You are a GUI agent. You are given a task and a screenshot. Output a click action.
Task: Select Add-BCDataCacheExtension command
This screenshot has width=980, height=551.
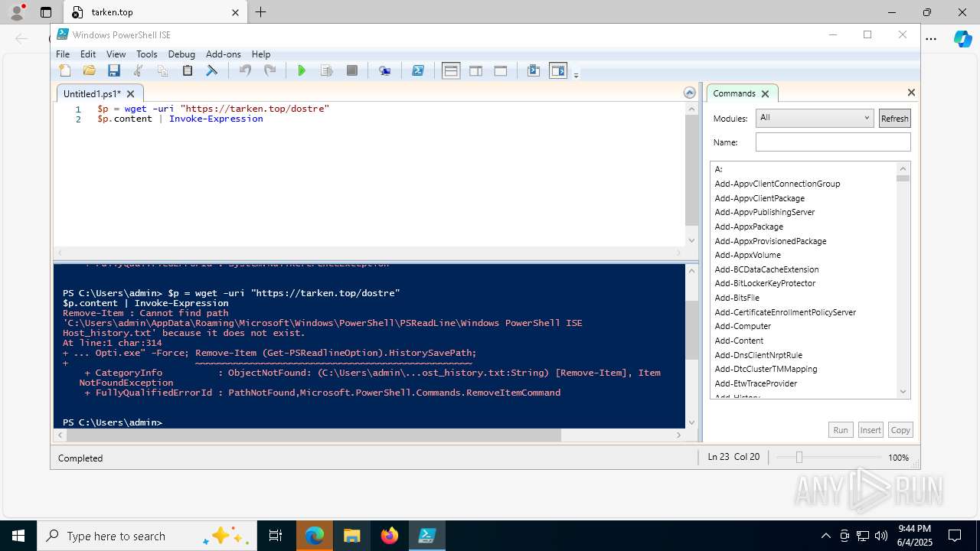(x=766, y=269)
